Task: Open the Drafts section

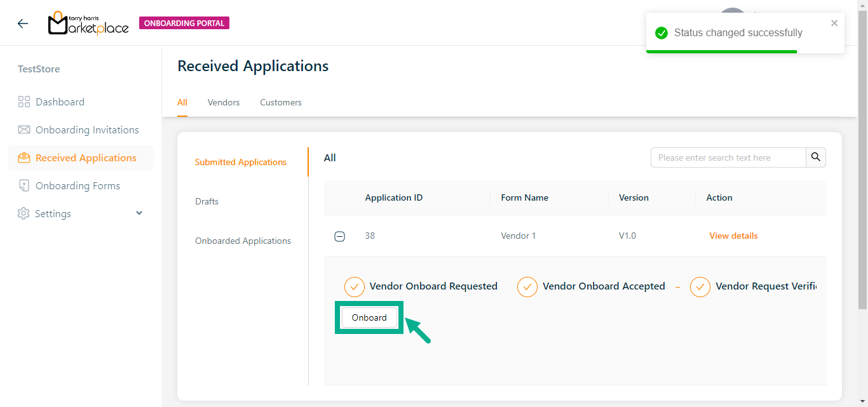Action: (x=207, y=201)
